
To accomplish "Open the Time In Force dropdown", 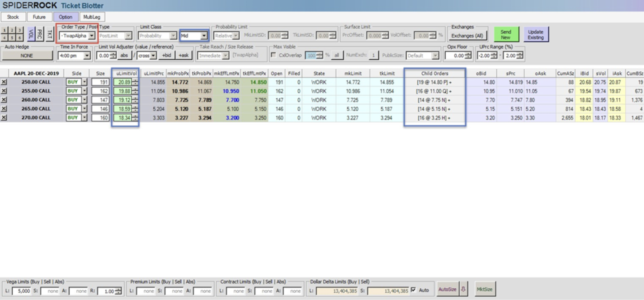I will click(87, 55).
